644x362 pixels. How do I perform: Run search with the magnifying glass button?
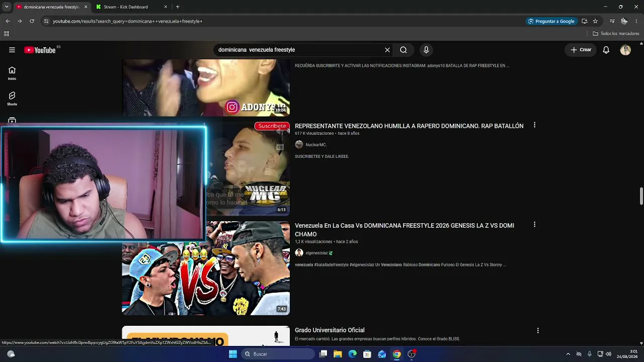click(x=404, y=50)
